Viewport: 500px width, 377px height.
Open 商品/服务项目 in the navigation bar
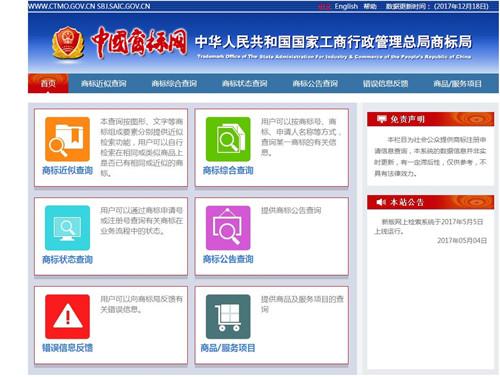coord(457,83)
